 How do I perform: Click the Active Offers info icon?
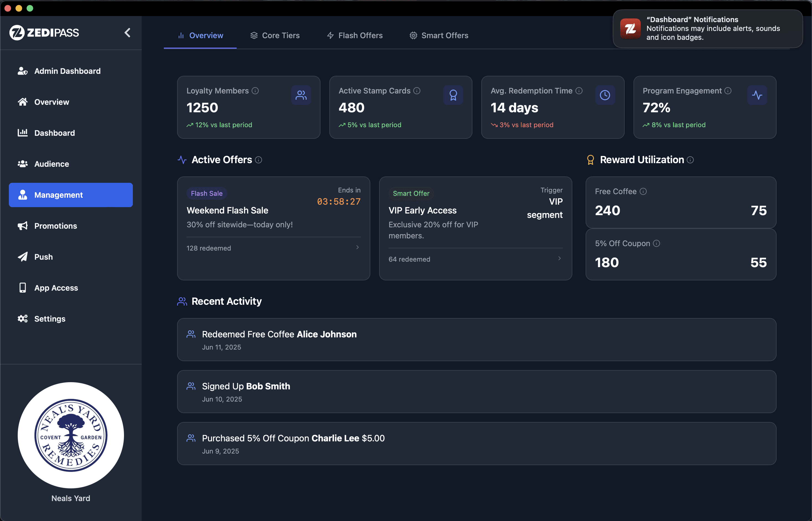[x=258, y=160]
